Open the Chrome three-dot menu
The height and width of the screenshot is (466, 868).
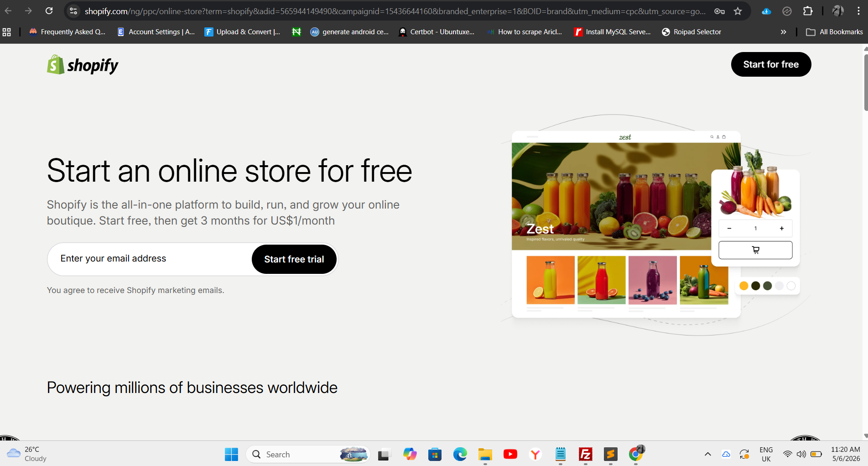pyautogui.click(x=858, y=11)
